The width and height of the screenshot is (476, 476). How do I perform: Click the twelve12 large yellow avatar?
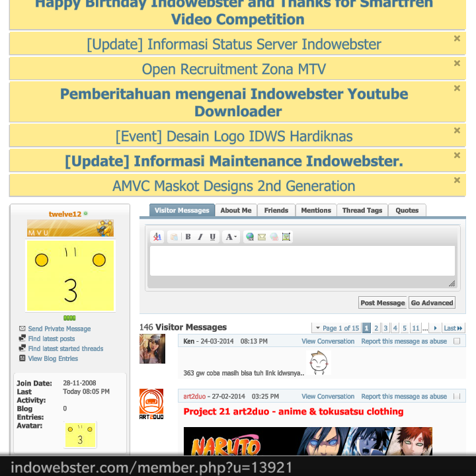point(71,276)
